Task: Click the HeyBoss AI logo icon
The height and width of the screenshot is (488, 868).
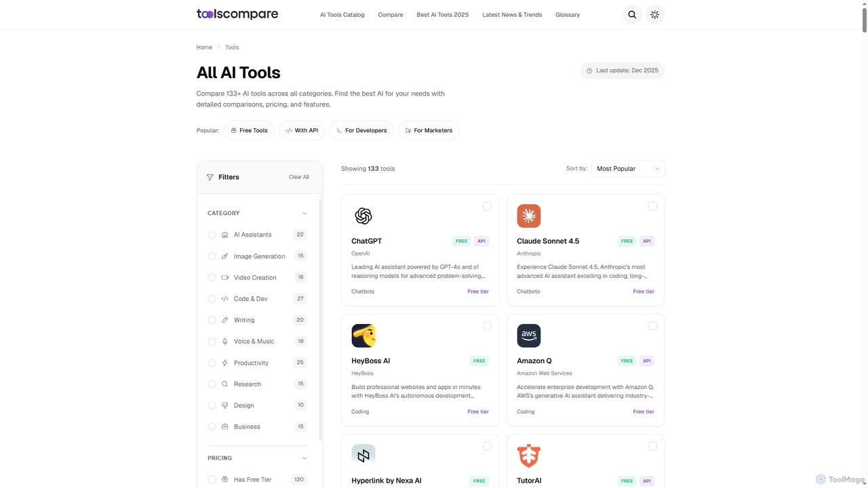Action: 363,335
